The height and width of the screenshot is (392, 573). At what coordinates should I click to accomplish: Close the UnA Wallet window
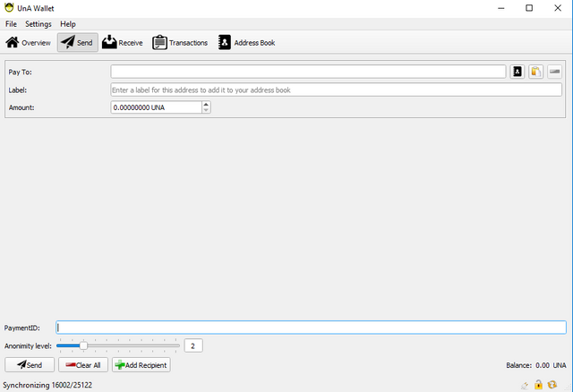point(558,8)
